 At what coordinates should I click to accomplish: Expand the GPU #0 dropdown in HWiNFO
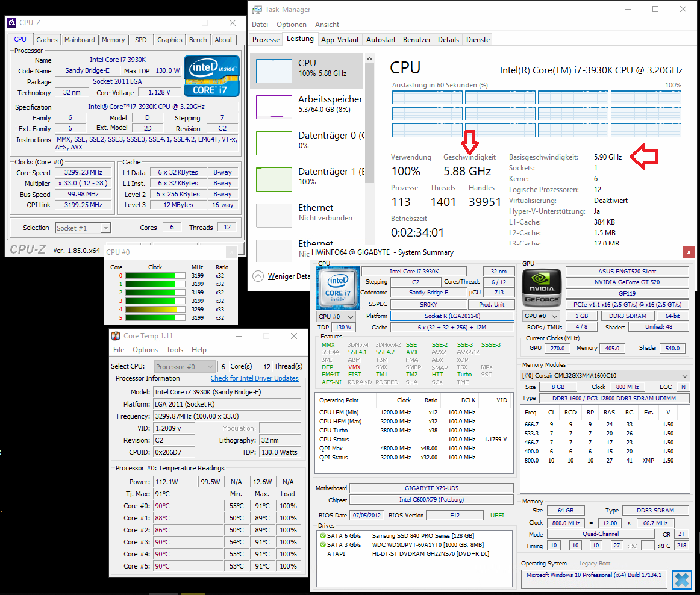(x=540, y=316)
